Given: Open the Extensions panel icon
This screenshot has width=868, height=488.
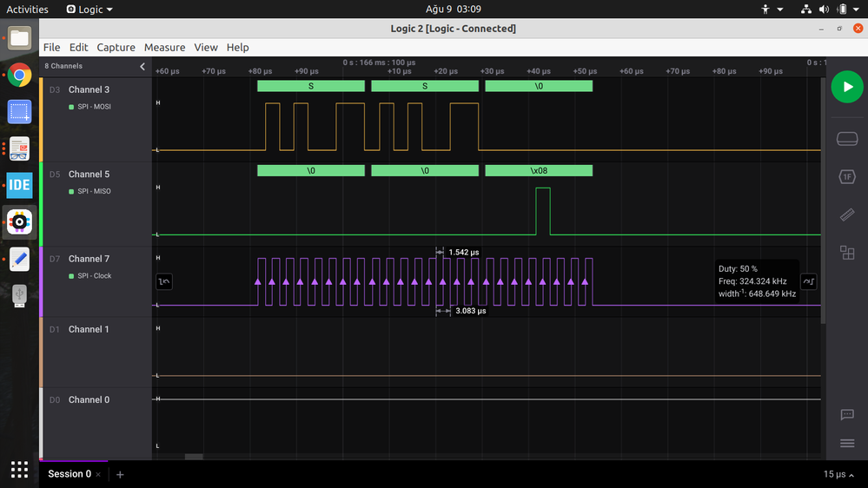Looking at the screenshot, I should [847, 253].
